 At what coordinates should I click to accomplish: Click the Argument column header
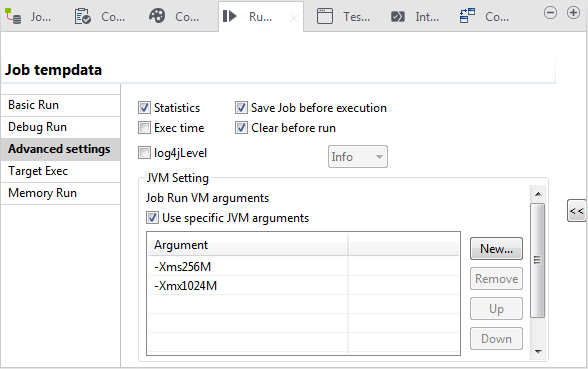248,245
